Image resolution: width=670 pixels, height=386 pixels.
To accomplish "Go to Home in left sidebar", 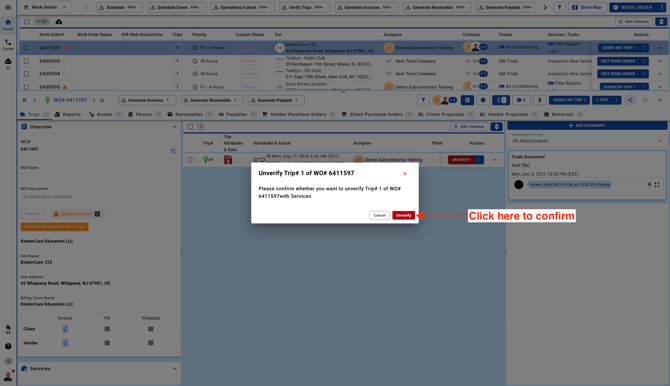I will 8,24.
